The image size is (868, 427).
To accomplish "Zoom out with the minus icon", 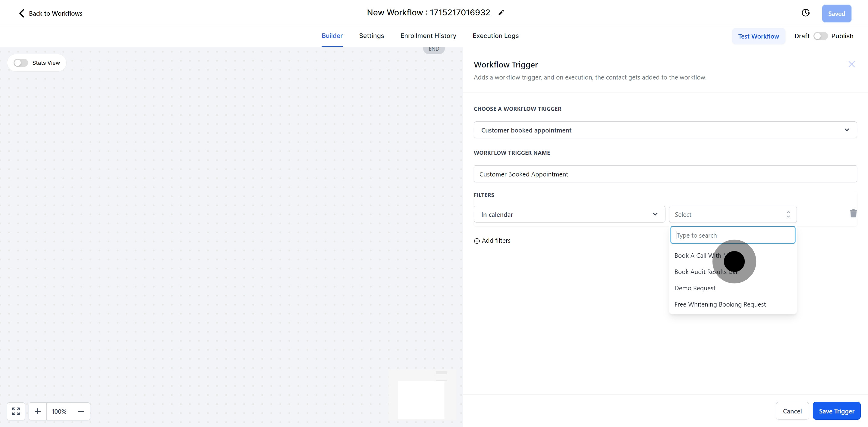I will click(x=81, y=411).
